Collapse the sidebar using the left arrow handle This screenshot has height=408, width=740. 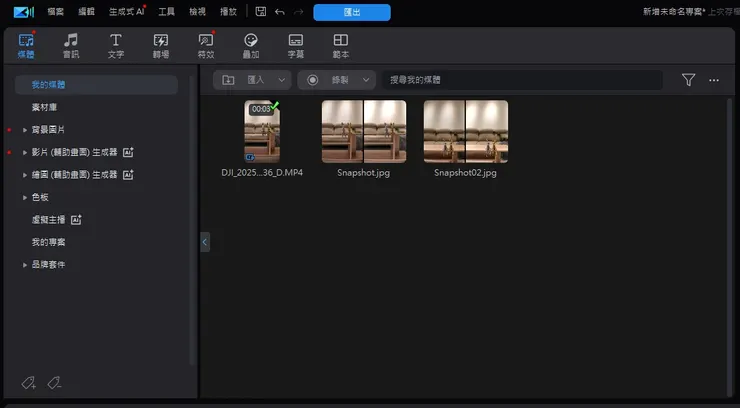point(205,241)
